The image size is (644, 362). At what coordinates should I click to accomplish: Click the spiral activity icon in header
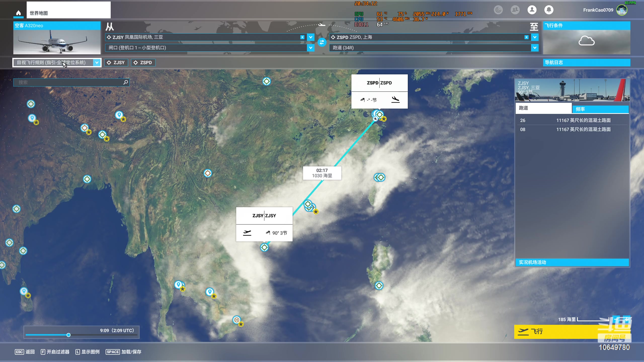tap(498, 10)
